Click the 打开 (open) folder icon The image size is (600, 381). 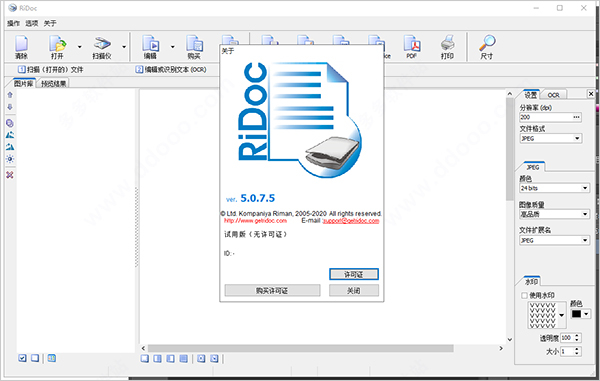[57, 47]
